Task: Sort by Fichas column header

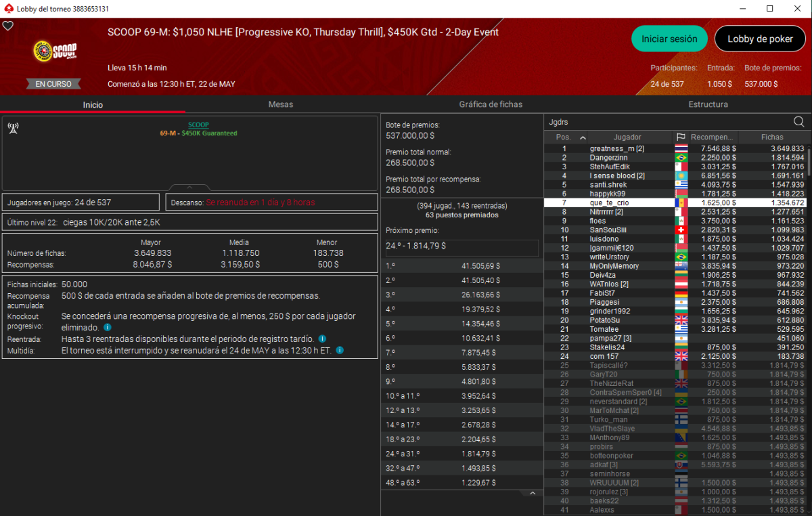Action: (772, 137)
